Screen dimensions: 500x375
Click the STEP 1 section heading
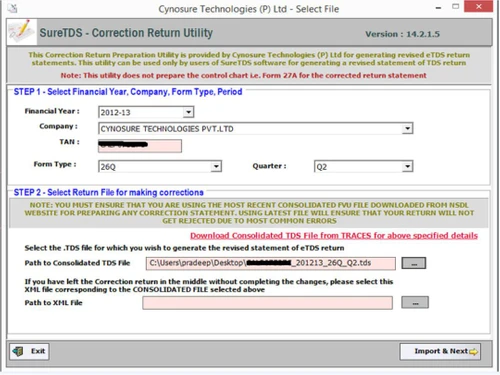[x=128, y=92]
